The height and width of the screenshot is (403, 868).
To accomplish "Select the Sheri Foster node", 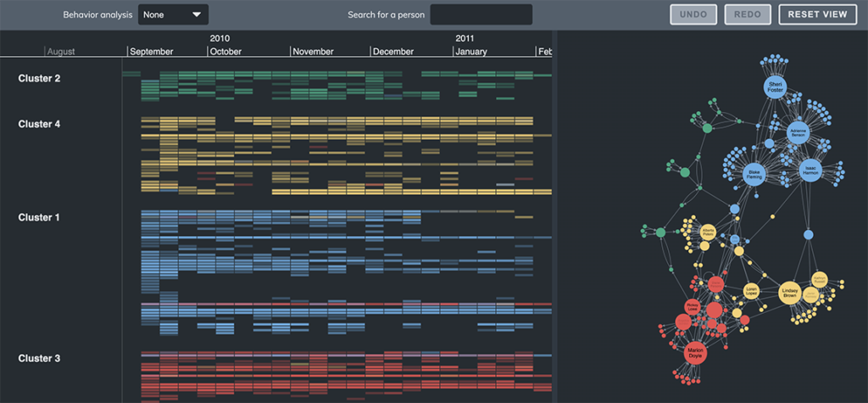I will (x=776, y=87).
